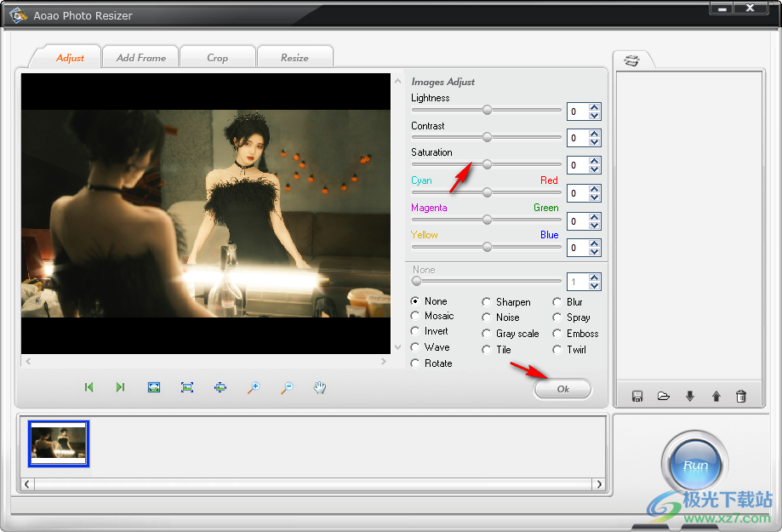Viewport: 782px width, 532px height.
Task: Select the hand pan tool
Action: [x=320, y=387]
